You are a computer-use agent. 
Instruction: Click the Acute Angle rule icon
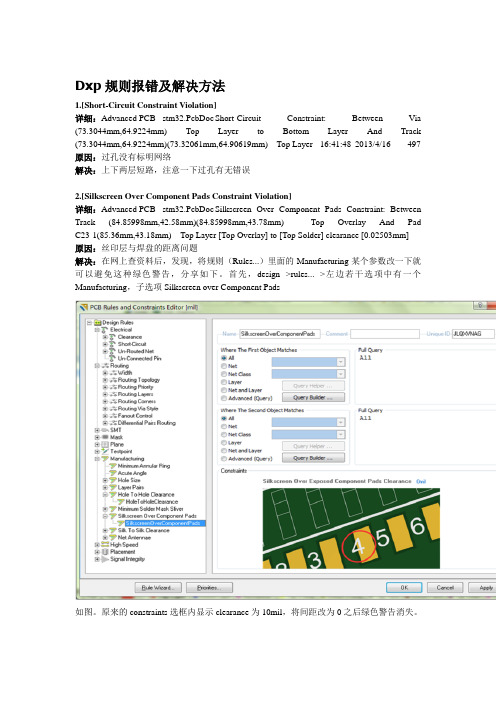113,473
